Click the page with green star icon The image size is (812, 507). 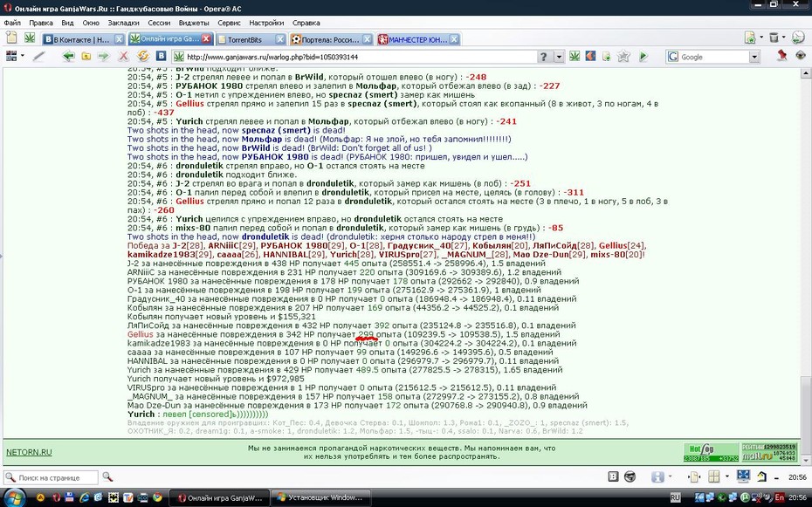(x=607, y=56)
